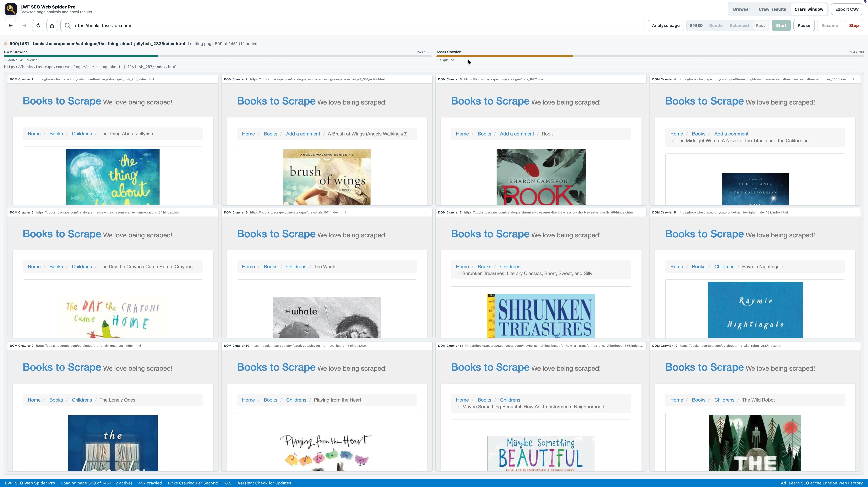
Task: Click Childrens link in The Wild Robot pane
Action: pos(724,400)
